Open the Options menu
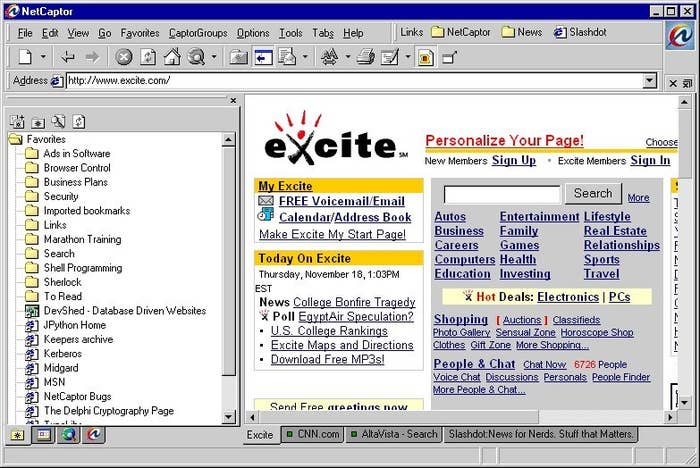 [x=253, y=33]
